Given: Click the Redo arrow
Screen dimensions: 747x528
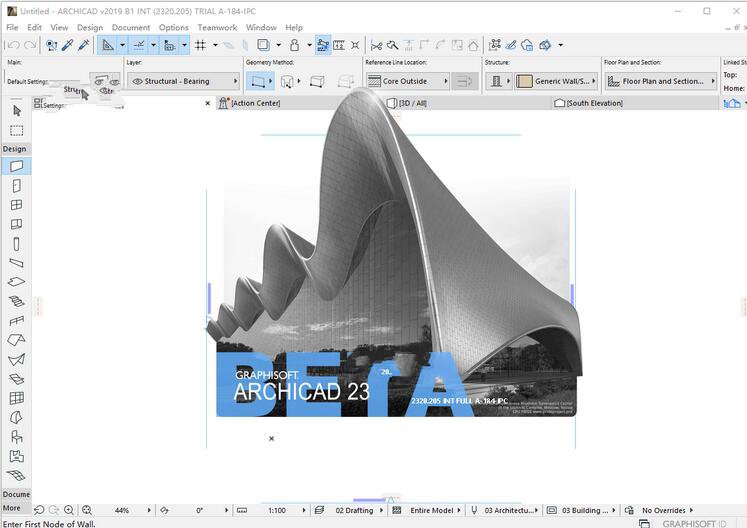Looking at the screenshot, I should 30,45.
